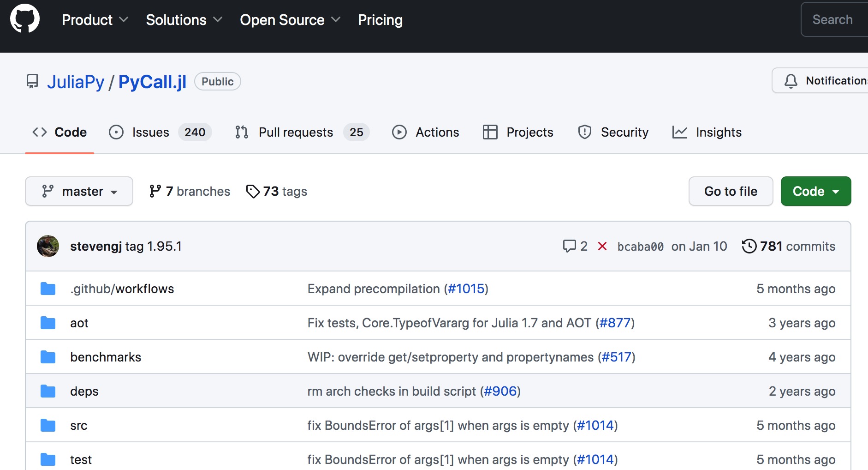Switch to the Security tab
868x470 pixels.
613,133
